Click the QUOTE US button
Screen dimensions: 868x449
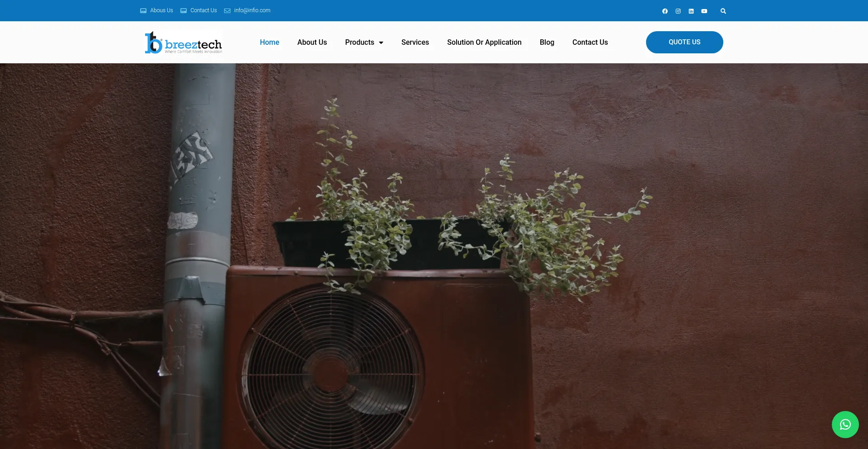pos(684,42)
